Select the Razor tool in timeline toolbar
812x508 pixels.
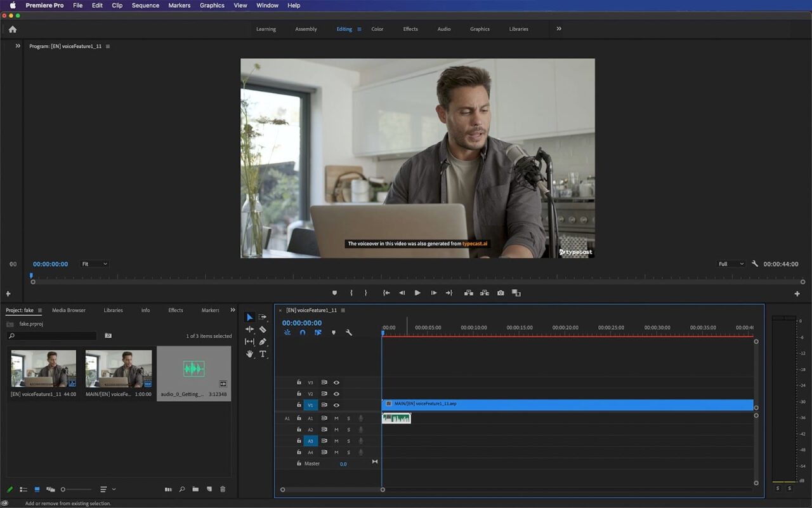point(263,329)
